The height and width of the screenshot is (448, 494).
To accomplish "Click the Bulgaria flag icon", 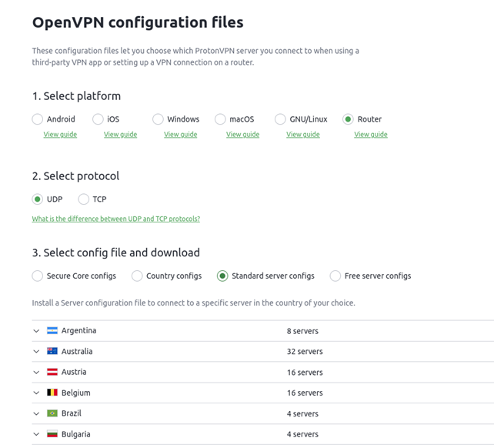I will pyautogui.click(x=52, y=434).
